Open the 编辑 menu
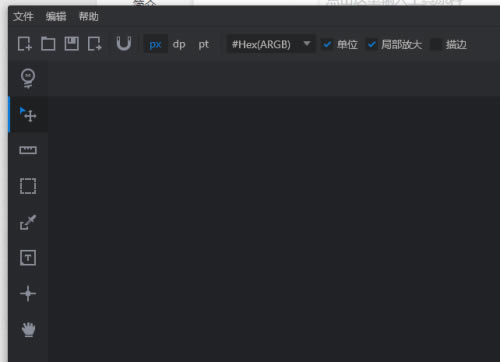Screen dimensions: 500x362 [x=56, y=16]
